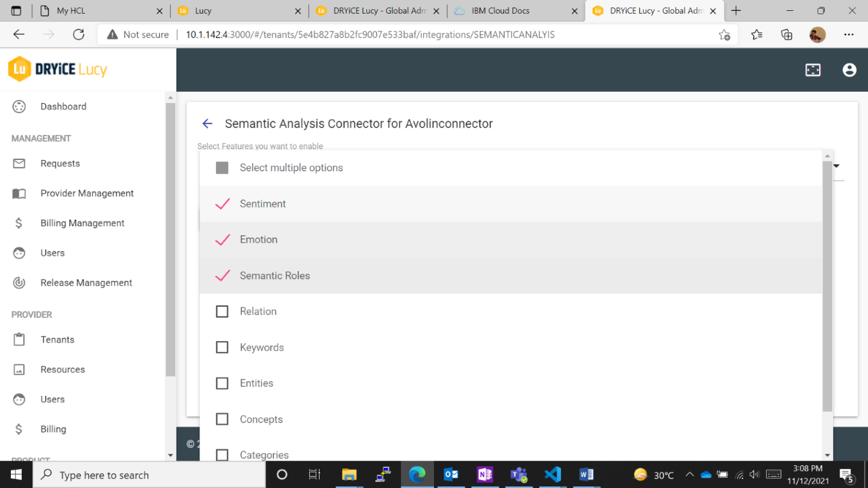The image size is (868, 488).
Task: Open a new browser tab
Action: point(736,11)
